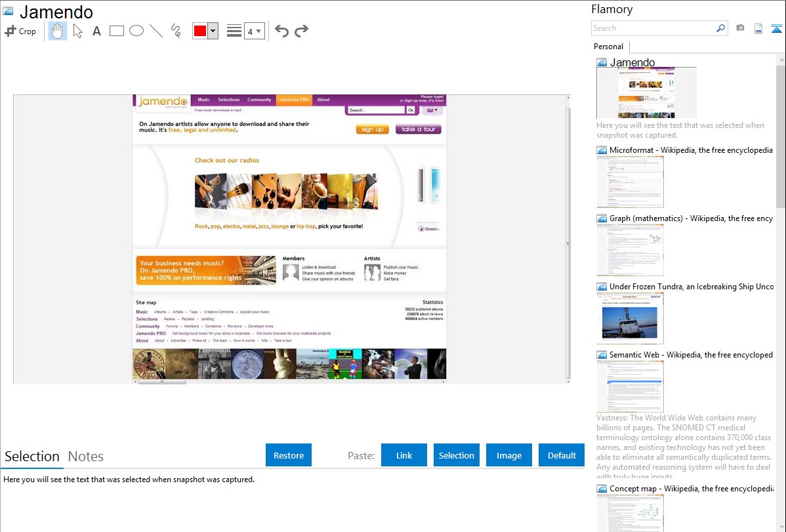Open the Concept map snapshot thumbnail

[x=630, y=513]
